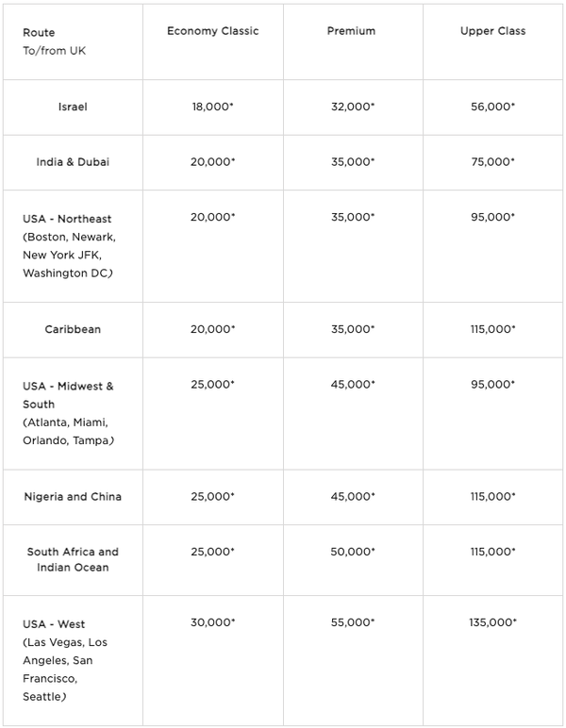Select the USA - Midwest & South cell
Screen dimensions: 566x728
68,413
